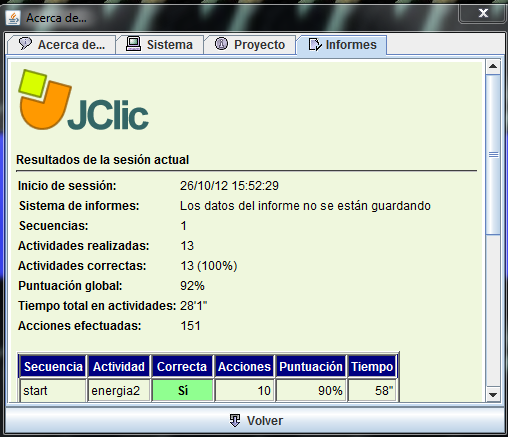
Task: Click the Actividad column header
Action: (119, 367)
